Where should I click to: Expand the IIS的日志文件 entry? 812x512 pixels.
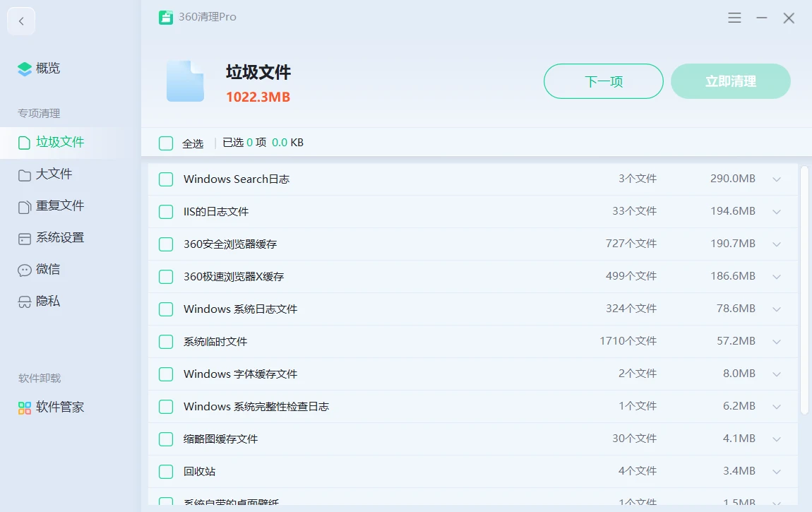777,211
